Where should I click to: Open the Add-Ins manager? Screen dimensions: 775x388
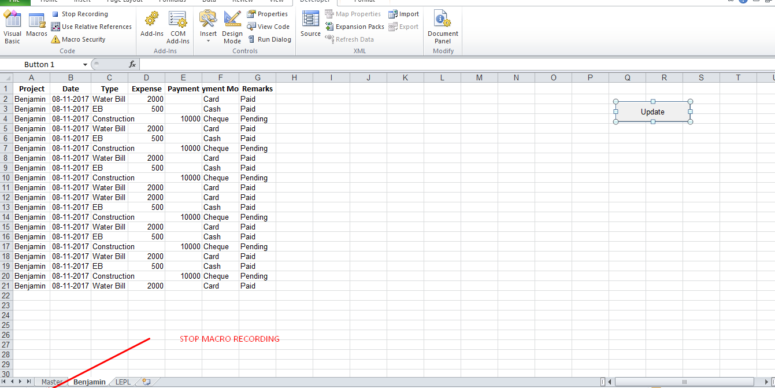click(151, 25)
